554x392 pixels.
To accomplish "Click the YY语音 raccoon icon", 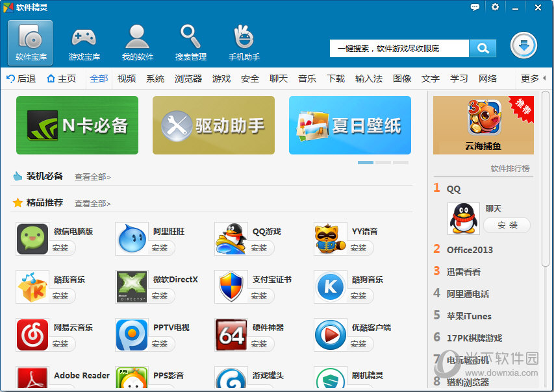I will [331, 239].
